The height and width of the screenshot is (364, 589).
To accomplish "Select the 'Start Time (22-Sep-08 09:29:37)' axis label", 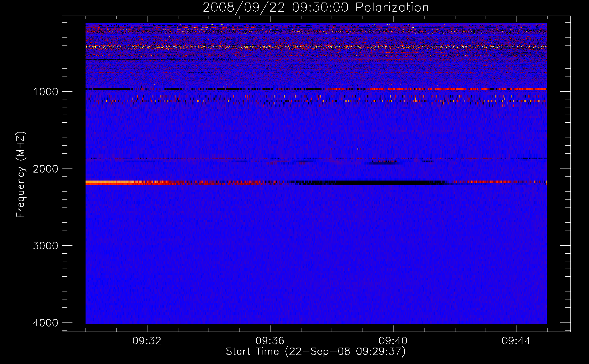I will (x=316, y=352).
